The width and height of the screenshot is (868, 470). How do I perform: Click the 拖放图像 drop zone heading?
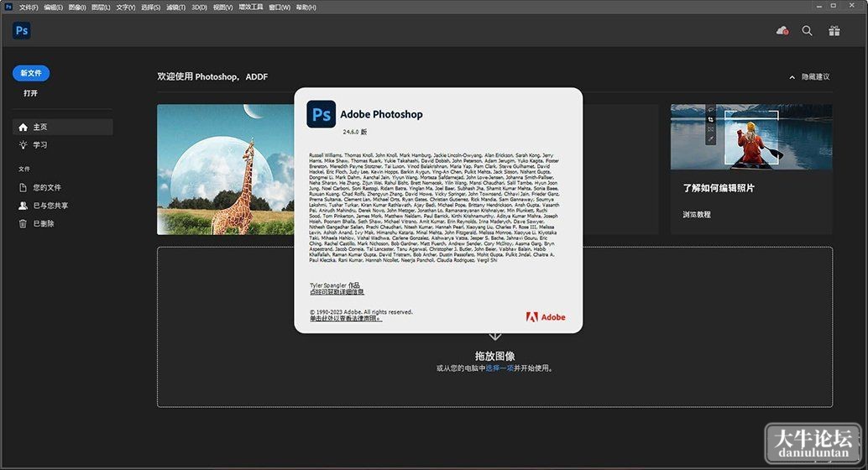495,356
